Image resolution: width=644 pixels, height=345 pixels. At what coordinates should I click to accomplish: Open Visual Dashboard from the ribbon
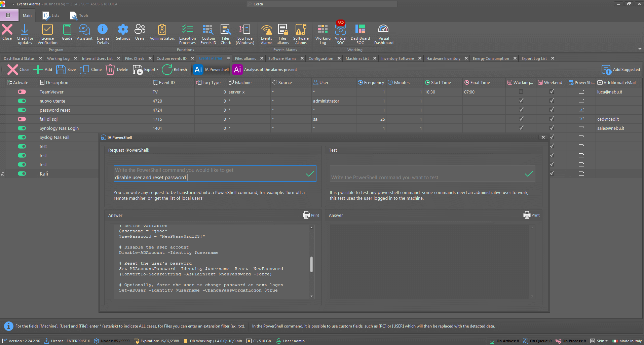(384, 34)
